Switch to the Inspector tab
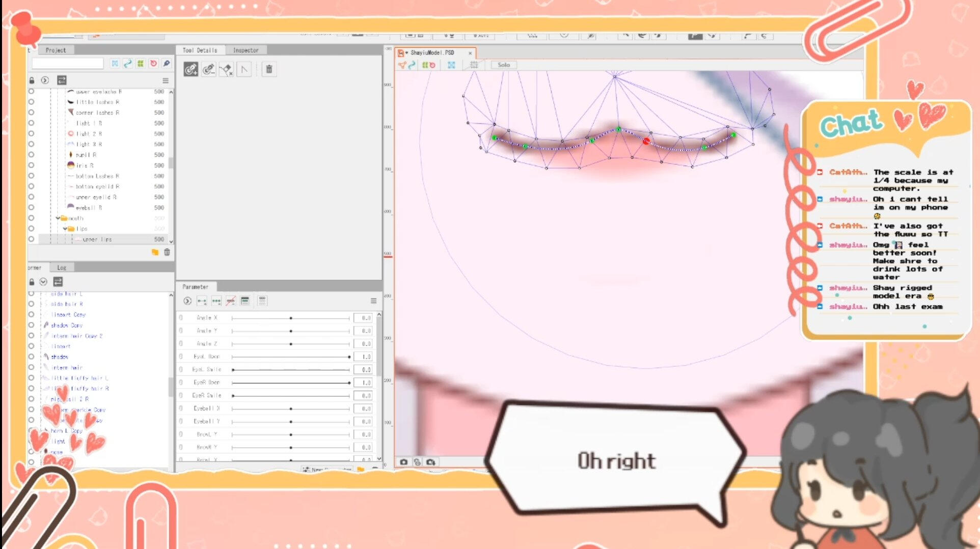 point(246,50)
